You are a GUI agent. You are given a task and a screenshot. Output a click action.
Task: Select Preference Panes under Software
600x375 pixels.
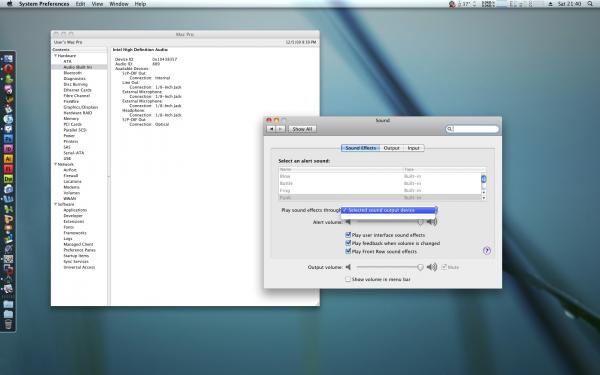tap(79, 250)
